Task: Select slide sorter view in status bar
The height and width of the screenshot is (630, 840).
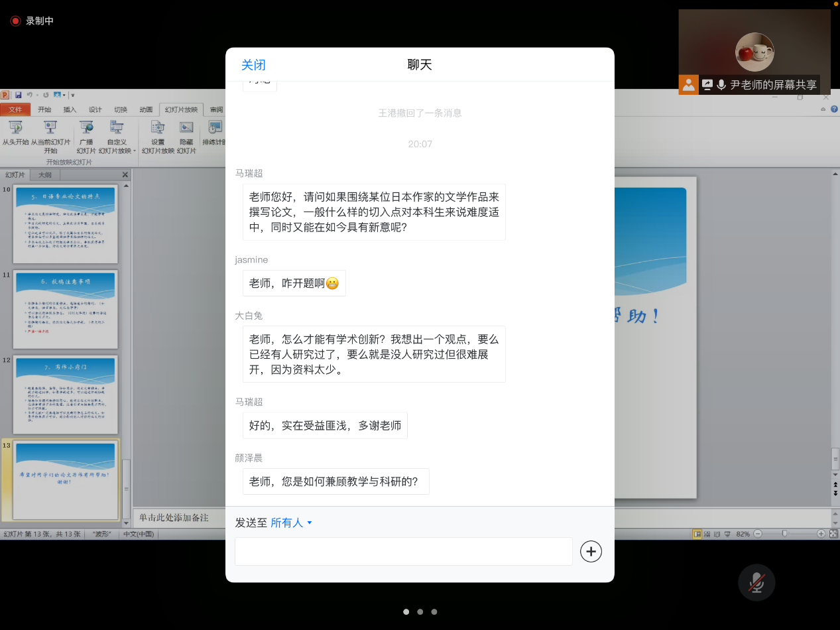Action: click(x=707, y=534)
